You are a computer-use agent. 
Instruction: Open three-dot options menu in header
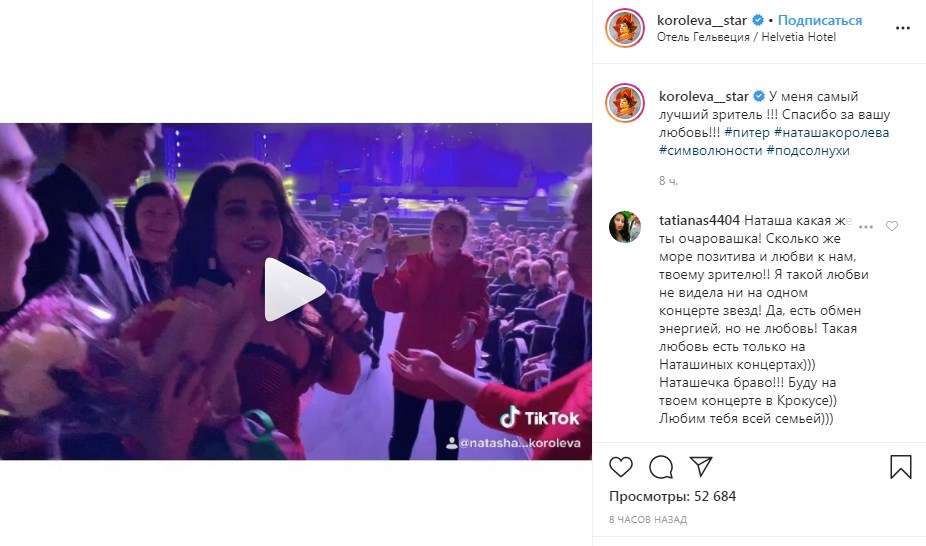click(x=902, y=28)
